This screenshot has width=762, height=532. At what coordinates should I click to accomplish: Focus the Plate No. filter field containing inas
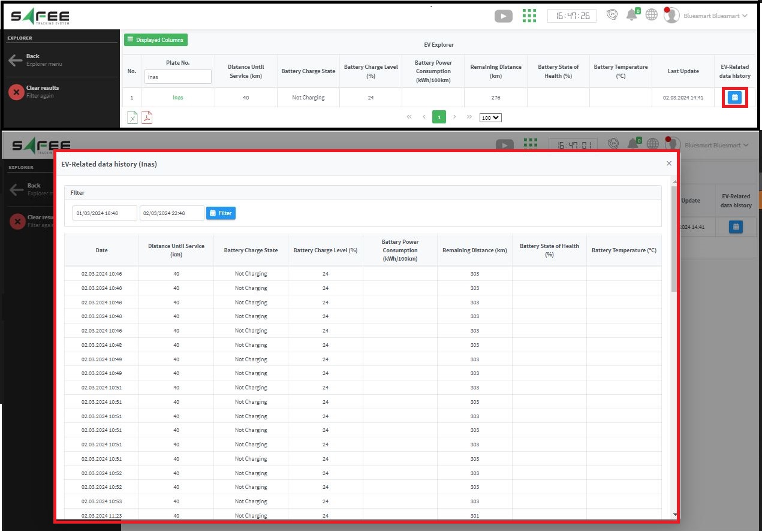(x=178, y=77)
